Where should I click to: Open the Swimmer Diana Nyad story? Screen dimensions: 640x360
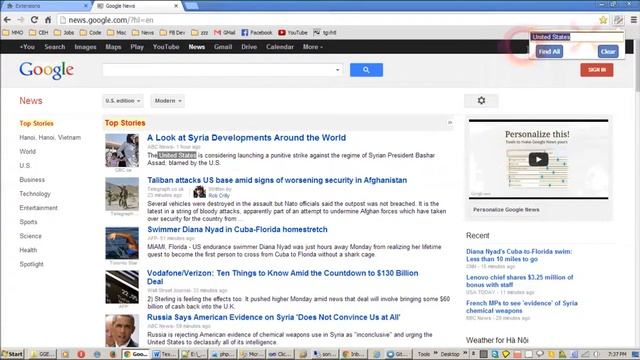237,229
